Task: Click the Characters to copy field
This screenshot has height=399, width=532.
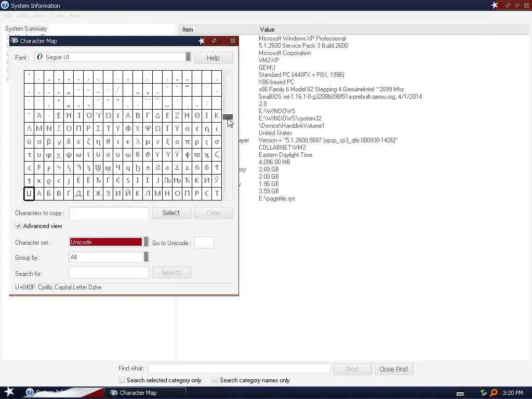Action: (109, 213)
